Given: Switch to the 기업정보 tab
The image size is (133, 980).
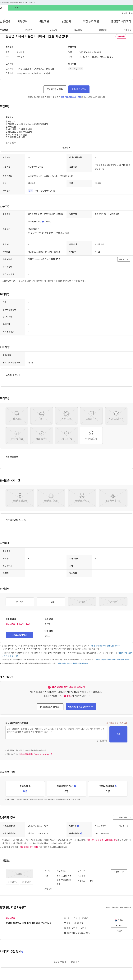Looking at the screenshot, I should click(127, 30).
